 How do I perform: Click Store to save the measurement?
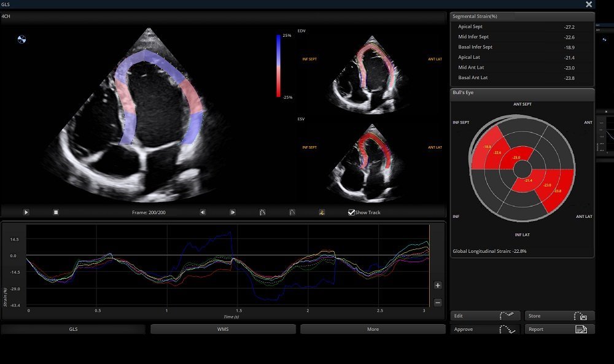tap(559, 316)
